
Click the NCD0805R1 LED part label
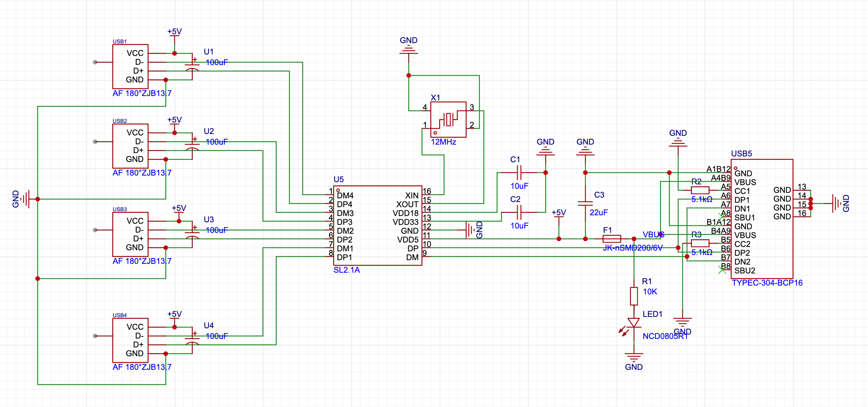(666, 336)
